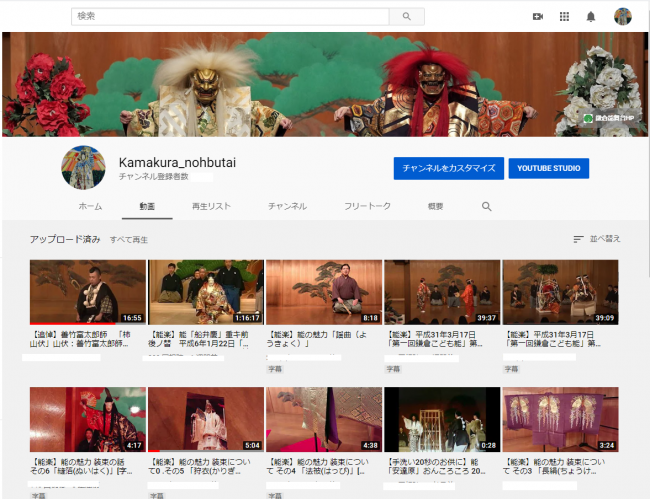The width and height of the screenshot is (650, 499).
Task: Click the Kamakura_nohbutai channel profile picture
Action: pos(83,167)
